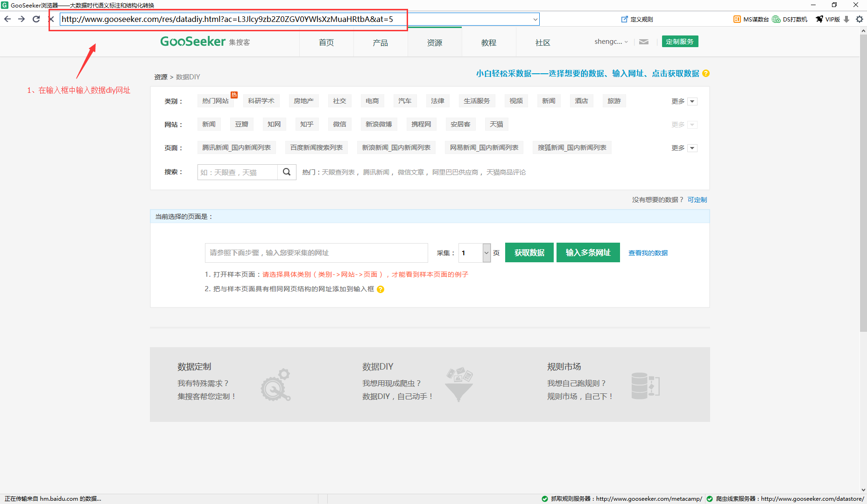This screenshot has height=504, width=867.
Task: Open the browser settings gear
Action: coord(860,19)
